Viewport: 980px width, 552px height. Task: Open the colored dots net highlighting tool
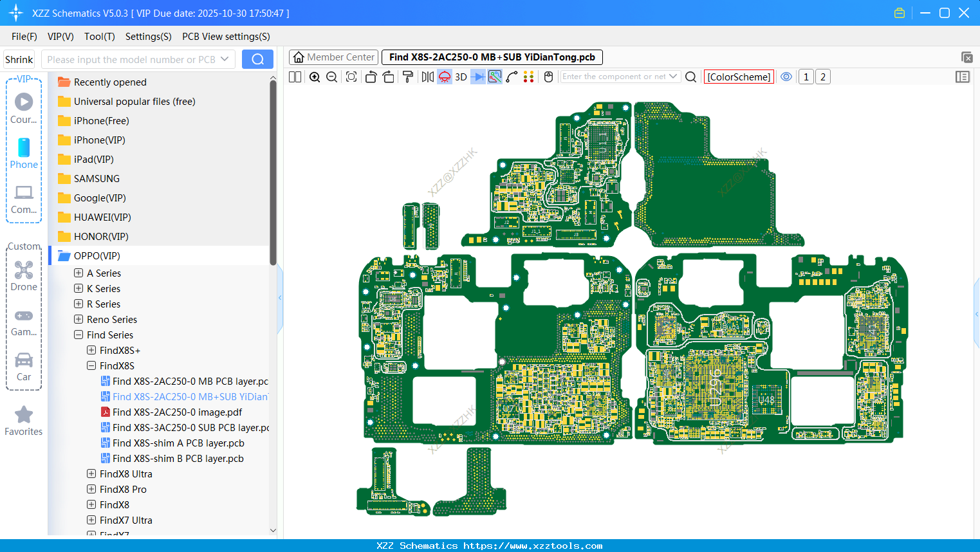click(x=529, y=77)
